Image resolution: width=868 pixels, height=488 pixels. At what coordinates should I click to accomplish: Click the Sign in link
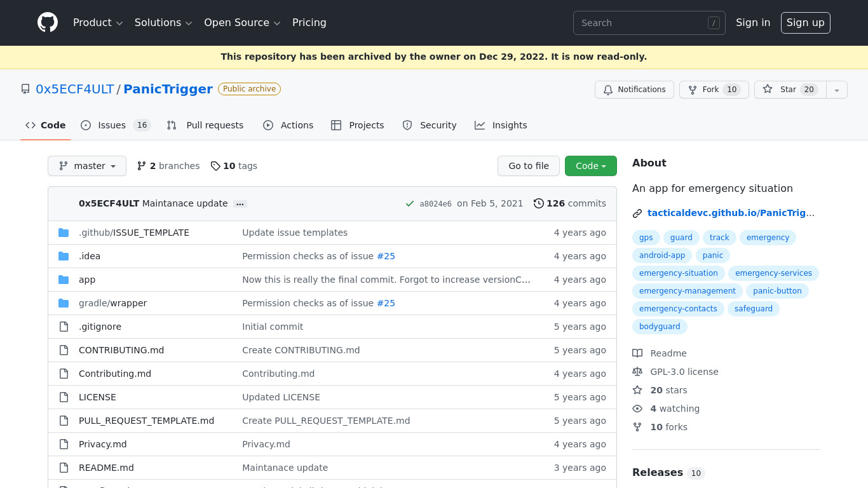tap(753, 23)
